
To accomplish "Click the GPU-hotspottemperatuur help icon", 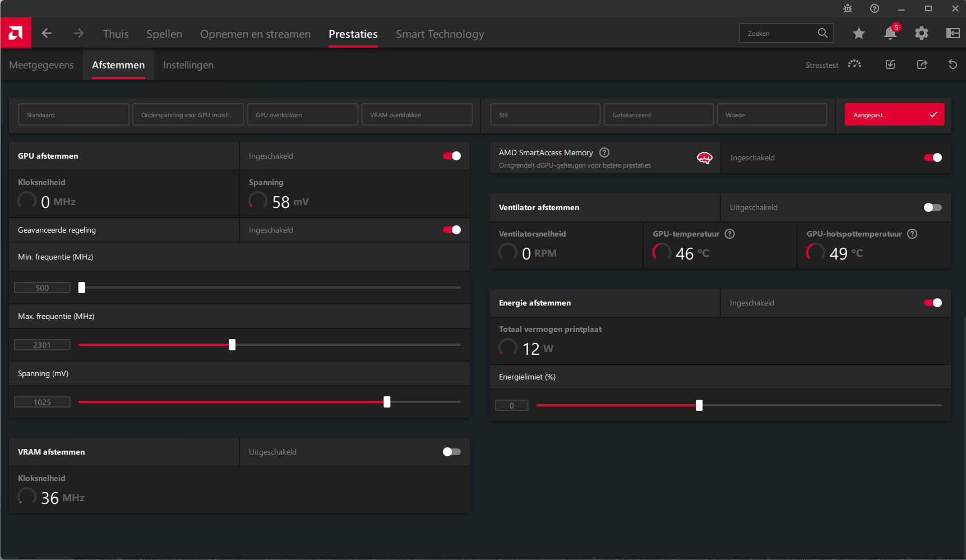I will [x=912, y=234].
